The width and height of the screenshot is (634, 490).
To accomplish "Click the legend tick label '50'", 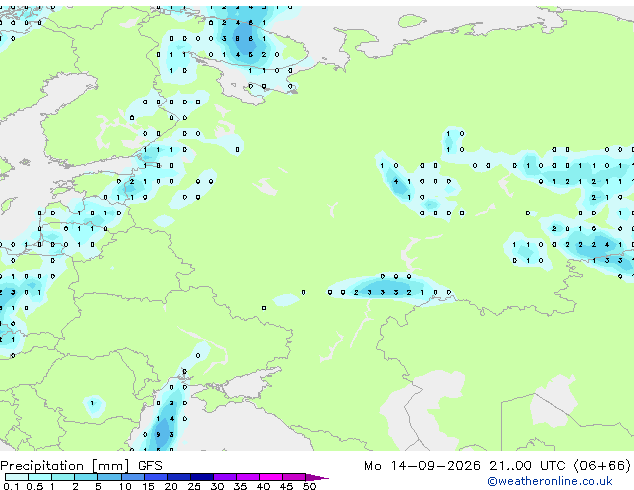I will point(309,486).
